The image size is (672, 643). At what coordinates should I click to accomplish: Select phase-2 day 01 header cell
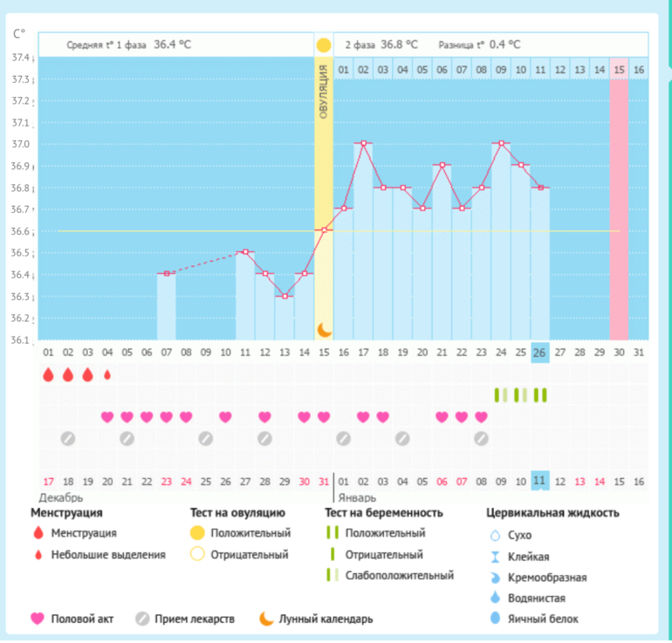(x=344, y=69)
